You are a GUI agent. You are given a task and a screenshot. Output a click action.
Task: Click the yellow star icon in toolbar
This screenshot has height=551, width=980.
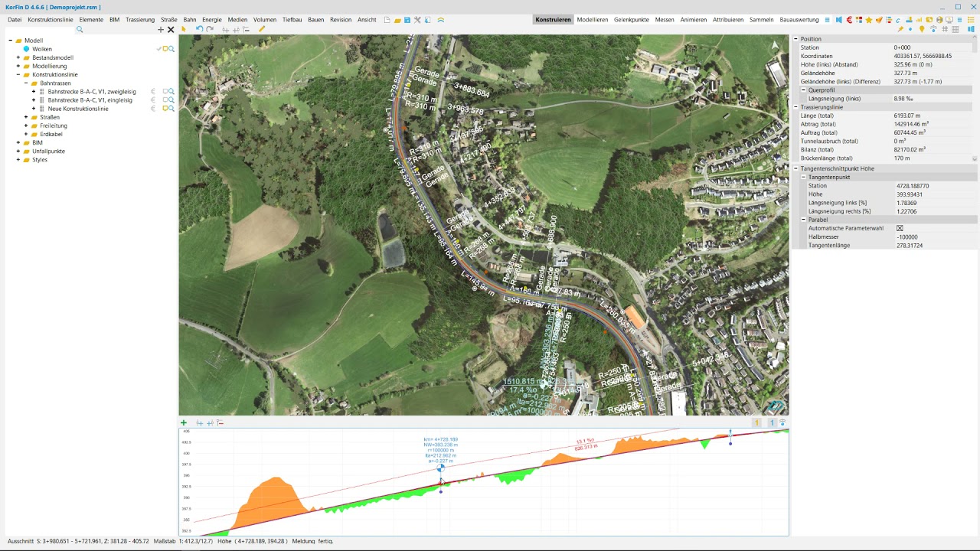(869, 20)
